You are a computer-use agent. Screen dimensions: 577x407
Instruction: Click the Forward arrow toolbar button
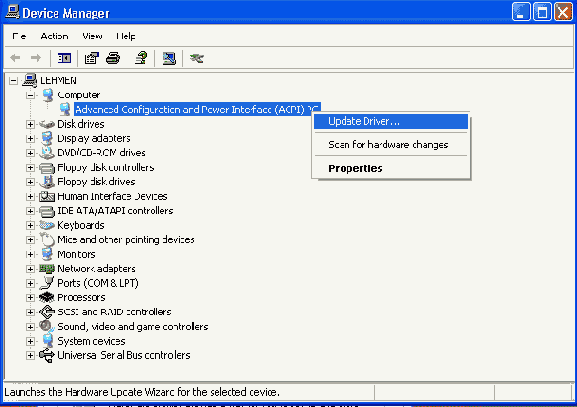(x=36, y=58)
